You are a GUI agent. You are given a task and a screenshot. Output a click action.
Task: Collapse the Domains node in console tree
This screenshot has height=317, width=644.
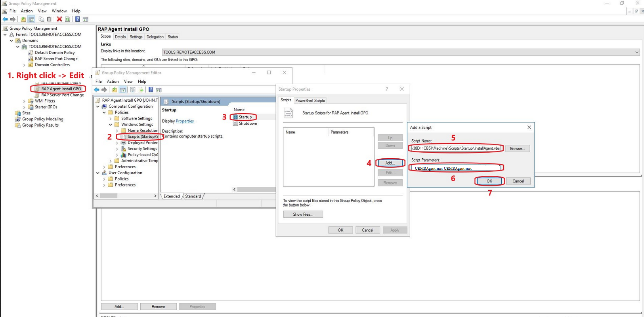11,40
